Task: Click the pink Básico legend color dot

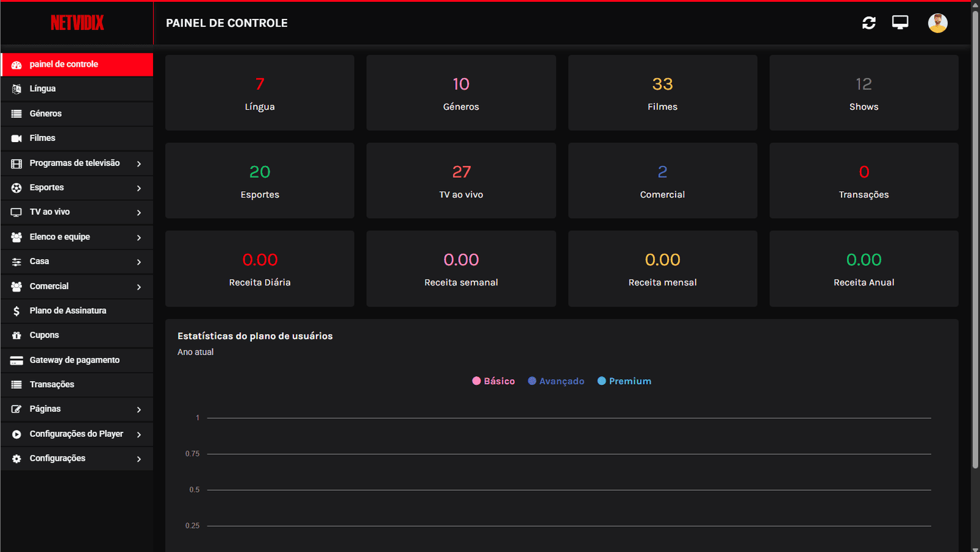Action: pos(477,381)
